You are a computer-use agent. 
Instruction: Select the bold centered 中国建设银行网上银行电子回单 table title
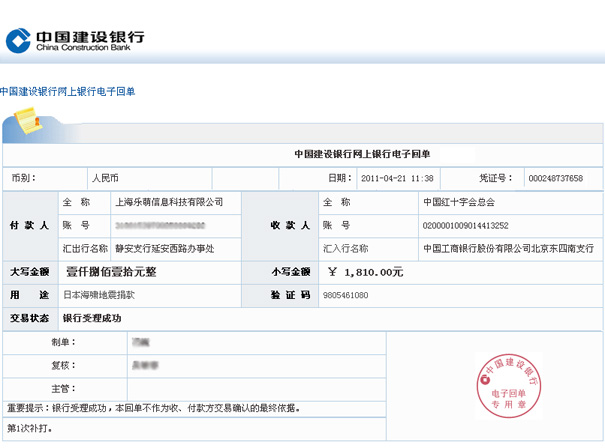pyautogui.click(x=362, y=154)
